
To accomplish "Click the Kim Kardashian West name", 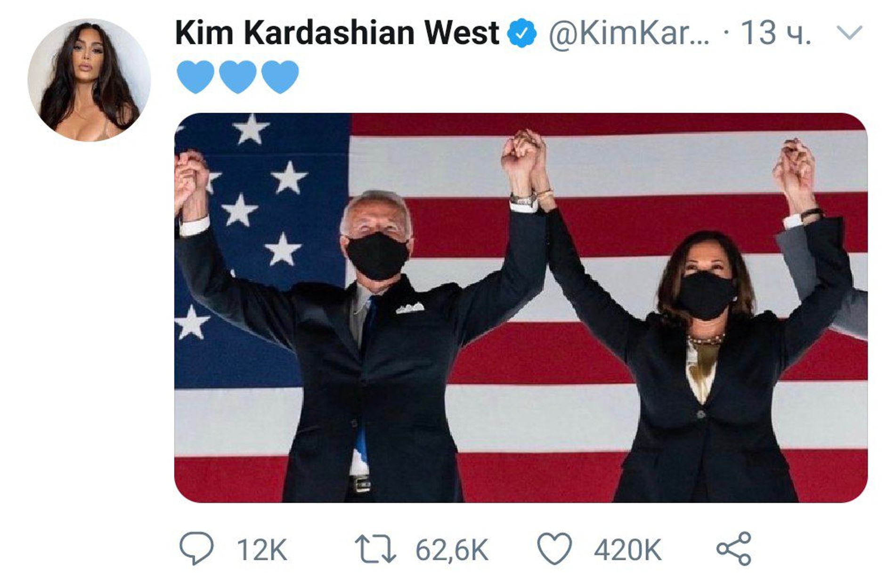I will click(337, 33).
